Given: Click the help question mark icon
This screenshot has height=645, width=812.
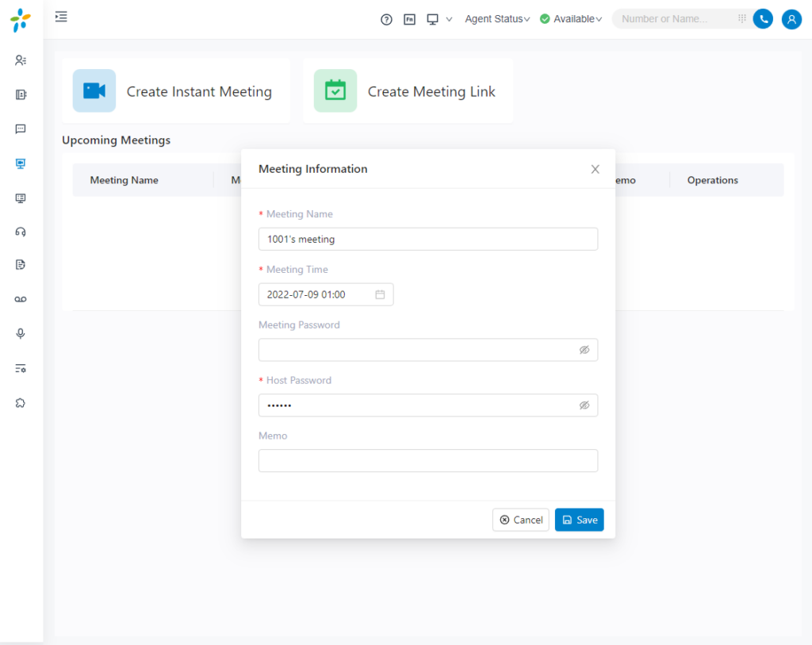Looking at the screenshot, I should point(386,19).
